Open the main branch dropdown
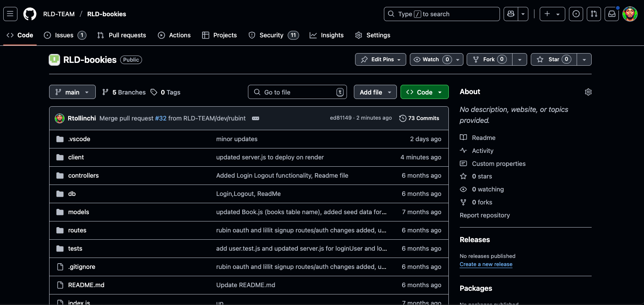Image resolution: width=644 pixels, height=305 pixels. click(72, 92)
